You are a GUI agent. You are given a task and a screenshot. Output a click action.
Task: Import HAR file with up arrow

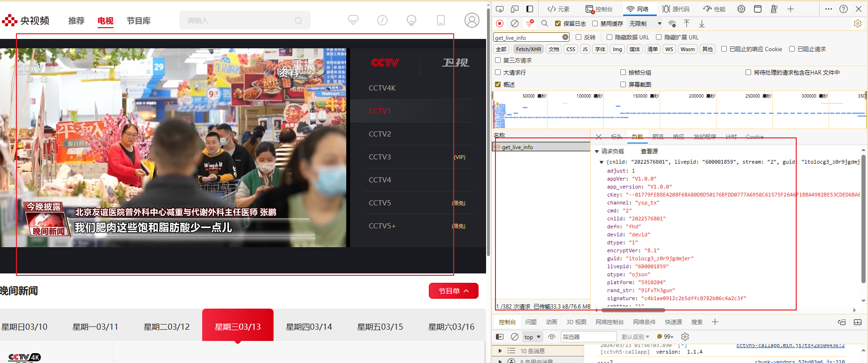tap(686, 23)
